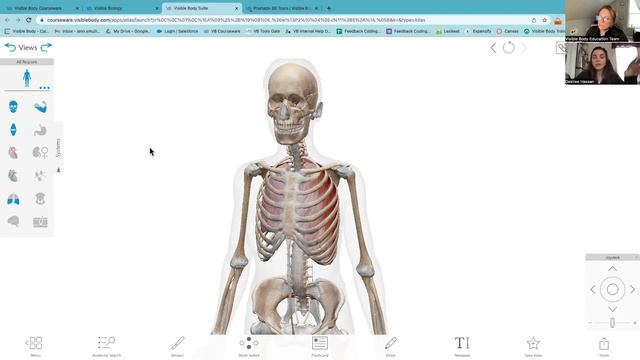This screenshot has height=360, width=640.
Task: Open the My Drive - Google bookmark
Action: pyautogui.click(x=128, y=31)
